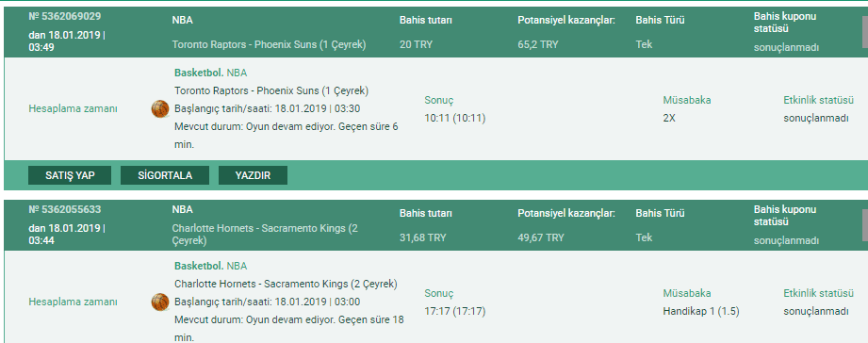Click the gray scrollbar handle on second coupon header
868x343 pixels.
click(x=864, y=226)
